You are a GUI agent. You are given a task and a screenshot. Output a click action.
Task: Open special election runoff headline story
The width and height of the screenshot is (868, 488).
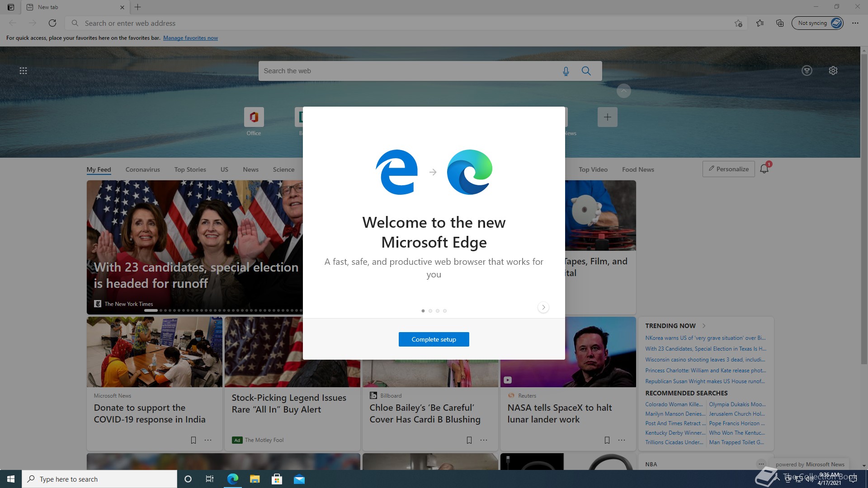tap(196, 275)
